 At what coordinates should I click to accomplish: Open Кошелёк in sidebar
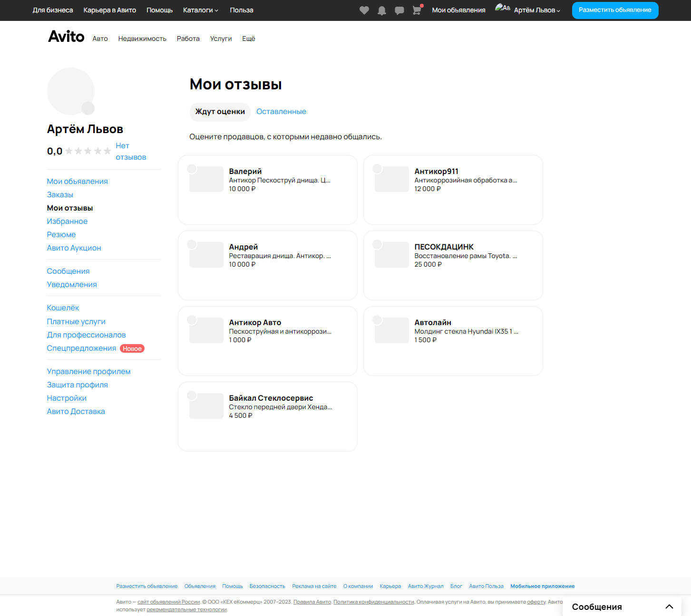[63, 308]
